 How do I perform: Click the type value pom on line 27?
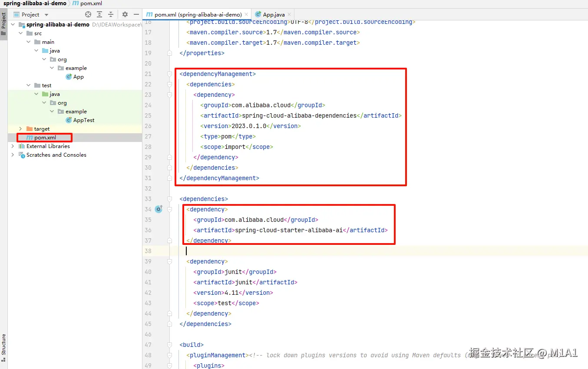[226, 136]
